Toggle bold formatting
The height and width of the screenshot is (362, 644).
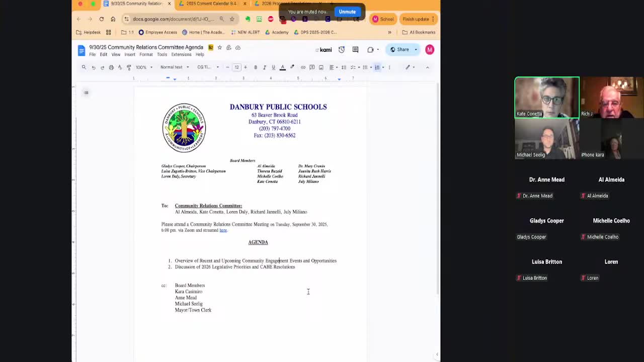256,67
